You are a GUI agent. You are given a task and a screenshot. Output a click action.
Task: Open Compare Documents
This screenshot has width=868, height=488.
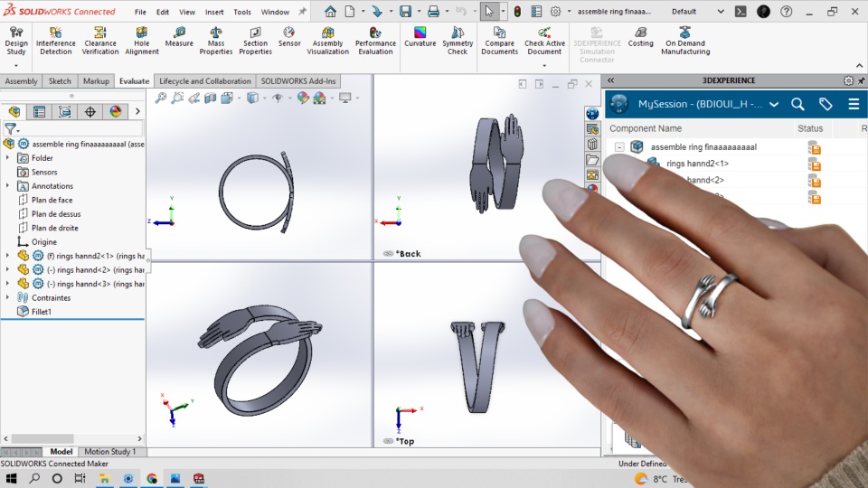pyautogui.click(x=499, y=41)
